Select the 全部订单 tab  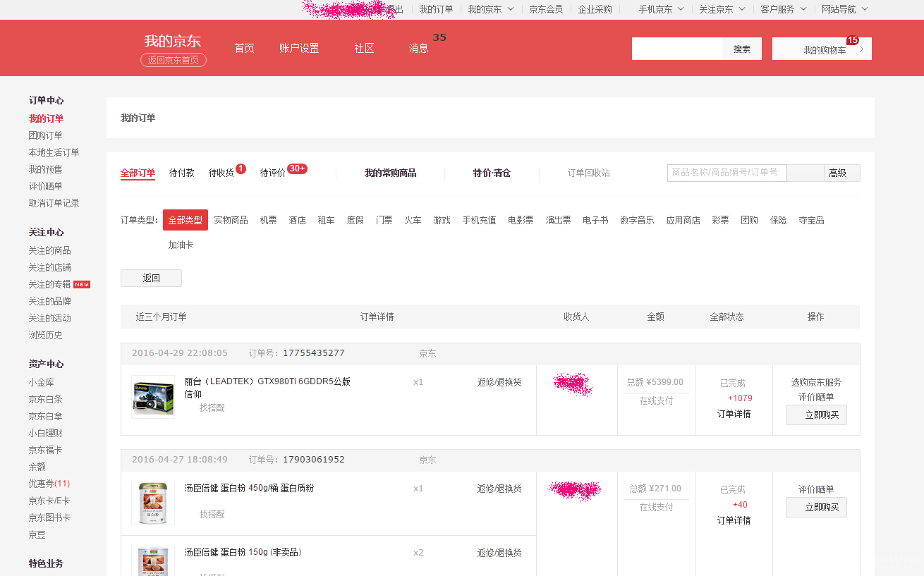point(138,173)
